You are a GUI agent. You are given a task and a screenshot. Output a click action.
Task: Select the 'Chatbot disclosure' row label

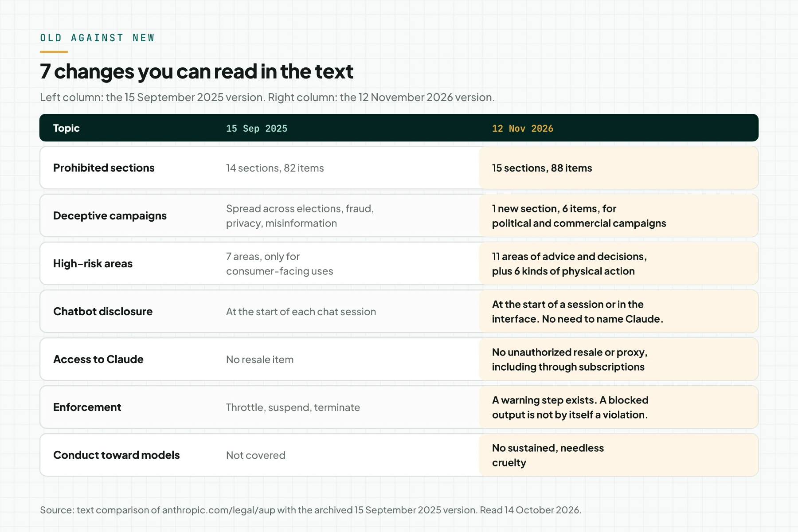click(103, 311)
